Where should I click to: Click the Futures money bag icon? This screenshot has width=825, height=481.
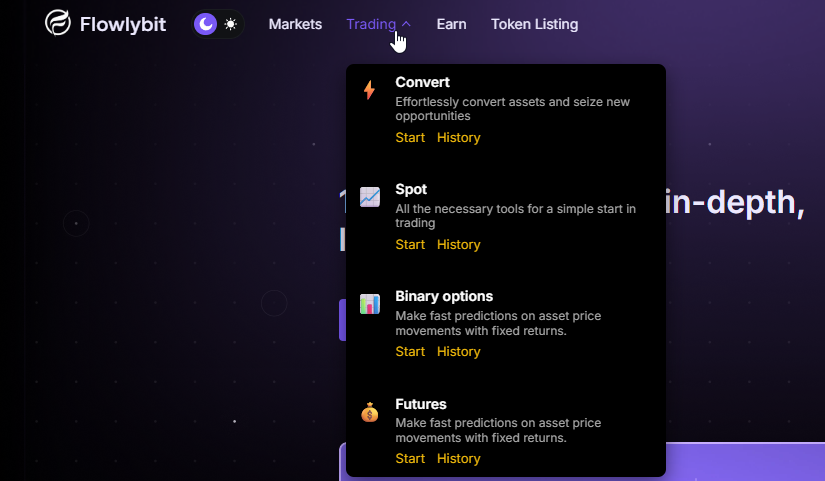click(370, 412)
